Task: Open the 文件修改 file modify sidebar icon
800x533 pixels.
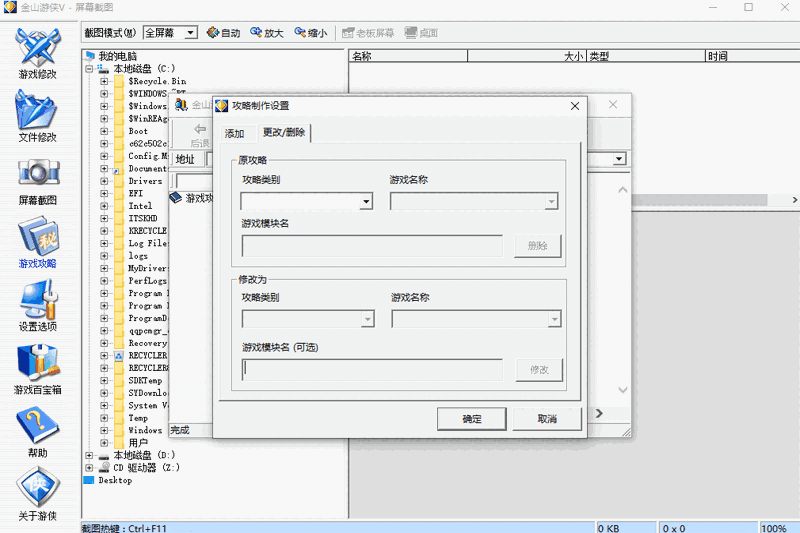Action: (37, 116)
